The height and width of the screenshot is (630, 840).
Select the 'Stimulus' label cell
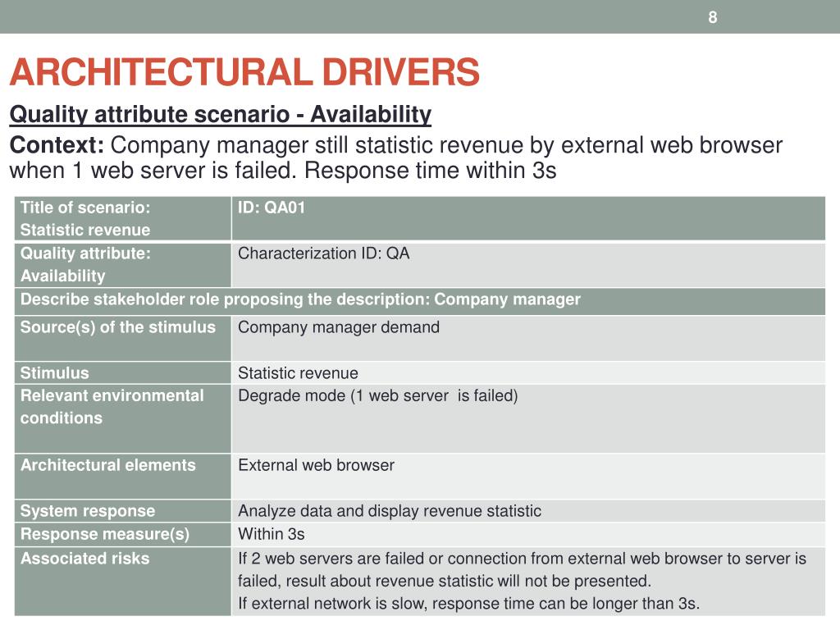point(123,373)
